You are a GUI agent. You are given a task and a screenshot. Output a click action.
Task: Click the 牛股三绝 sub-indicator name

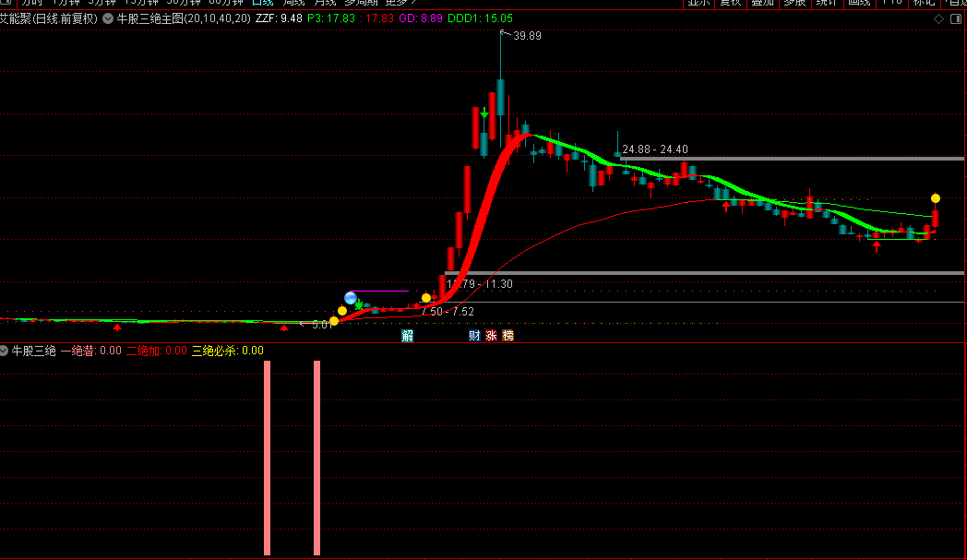coord(34,351)
